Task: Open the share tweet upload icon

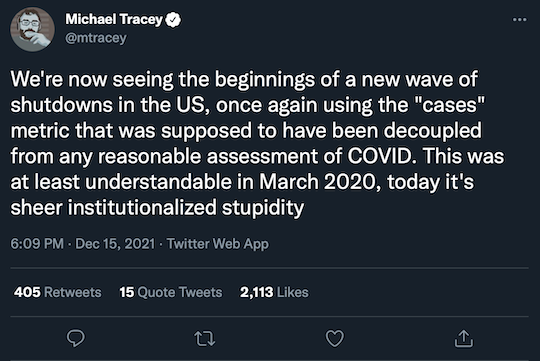Action: [464, 338]
